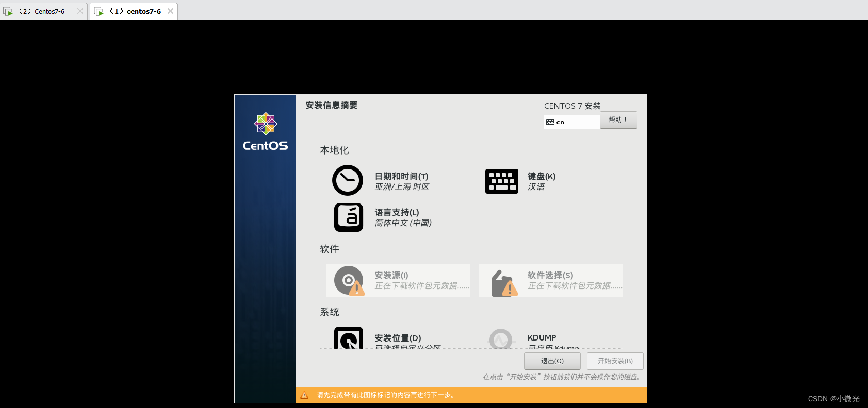Click the Quit 退出(Q) button
868x408 pixels.
552,361
